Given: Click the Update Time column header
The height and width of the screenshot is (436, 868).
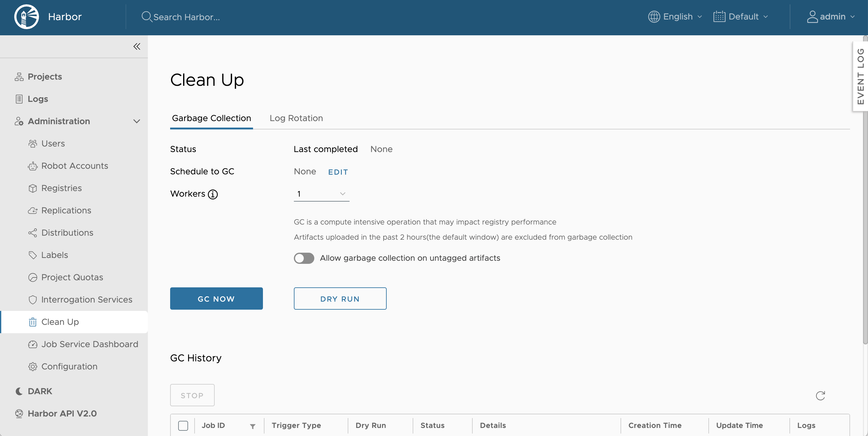Looking at the screenshot, I should (739, 425).
